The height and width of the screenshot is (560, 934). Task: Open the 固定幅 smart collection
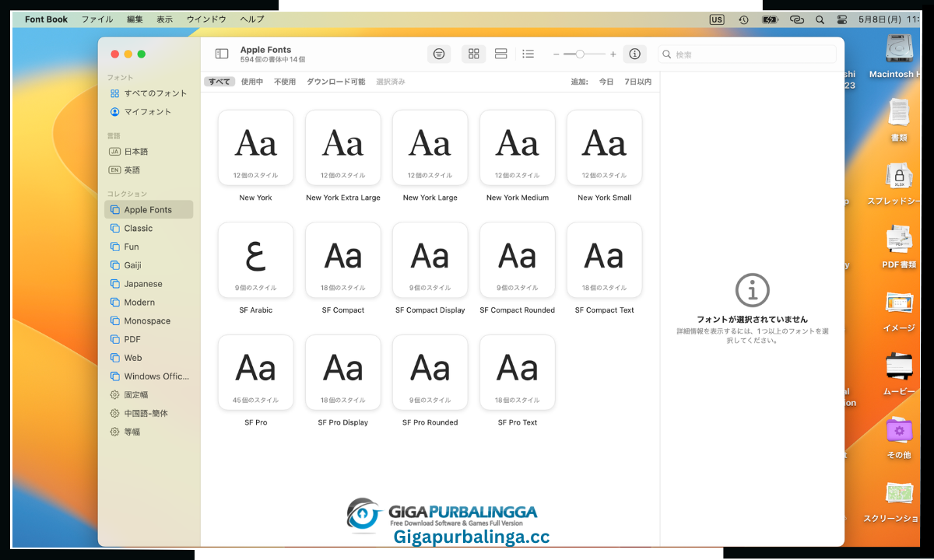(x=149, y=395)
